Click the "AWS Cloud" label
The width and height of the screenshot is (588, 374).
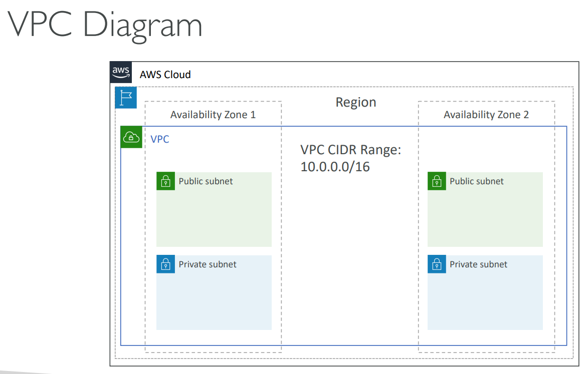(x=165, y=75)
